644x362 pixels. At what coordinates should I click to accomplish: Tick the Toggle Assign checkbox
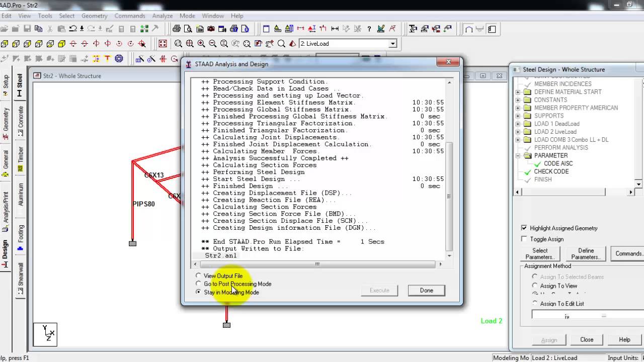pos(524,239)
